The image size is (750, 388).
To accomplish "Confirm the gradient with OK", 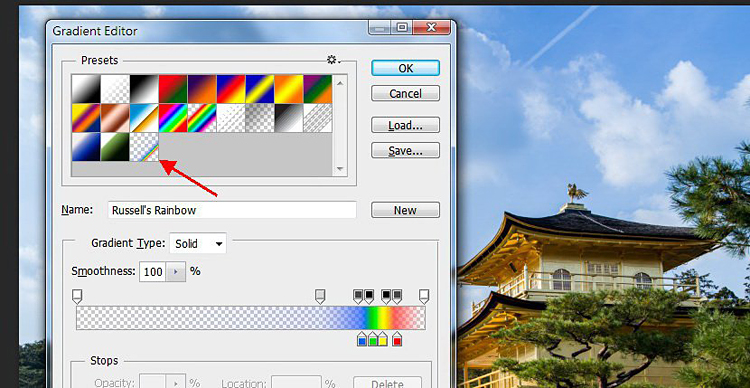I will (x=406, y=68).
